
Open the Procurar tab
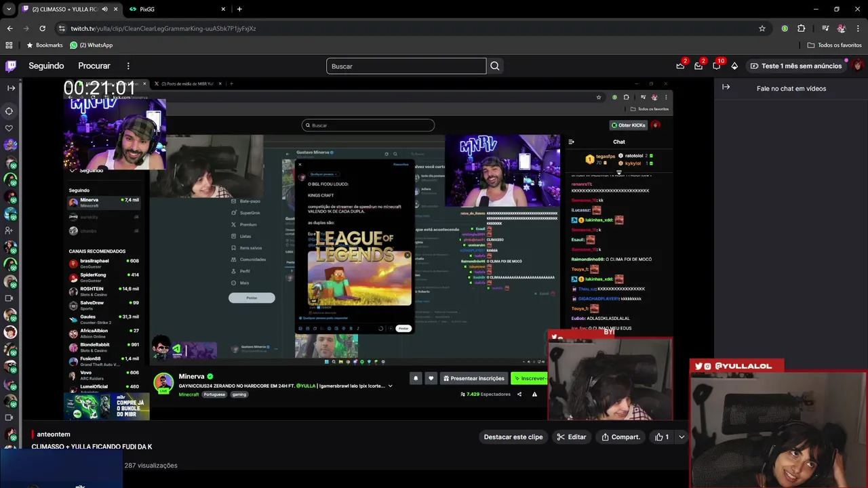(x=94, y=66)
